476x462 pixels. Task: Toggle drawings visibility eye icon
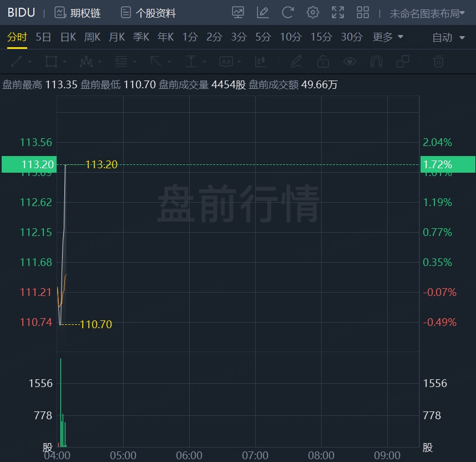click(x=350, y=62)
